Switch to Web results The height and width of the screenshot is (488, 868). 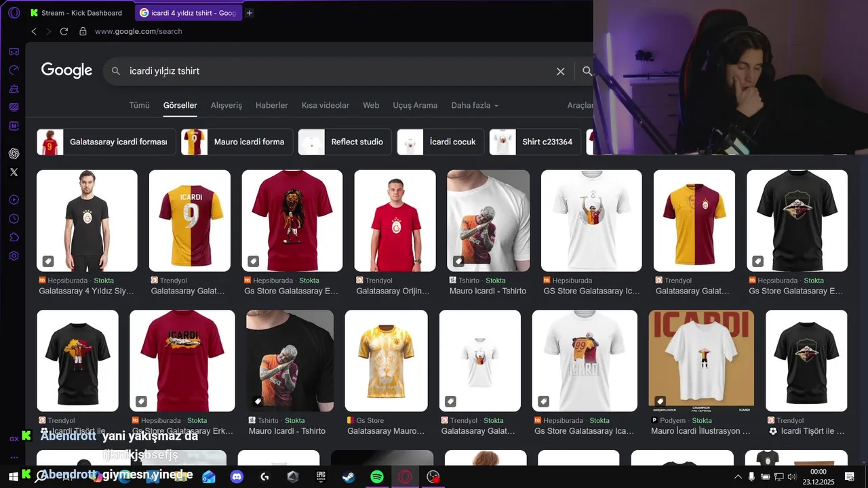pyautogui.click(x=371, y=105)
